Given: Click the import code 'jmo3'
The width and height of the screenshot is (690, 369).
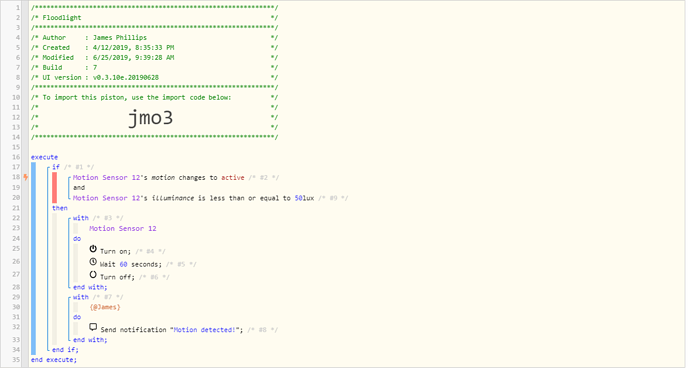Looking at the screenshot, I should tap(150, 118).
